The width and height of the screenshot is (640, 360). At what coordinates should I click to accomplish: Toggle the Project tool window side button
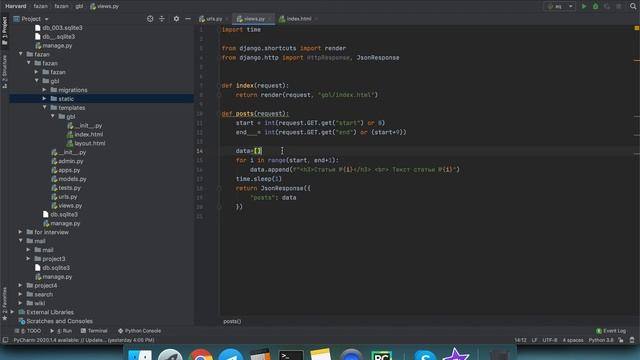[x=4, y=31]
